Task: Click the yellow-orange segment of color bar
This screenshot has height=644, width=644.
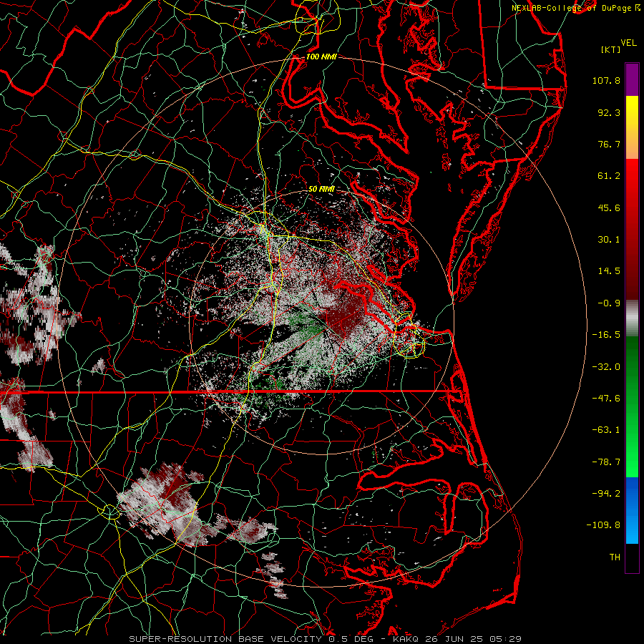Action: tap(632, 128)
